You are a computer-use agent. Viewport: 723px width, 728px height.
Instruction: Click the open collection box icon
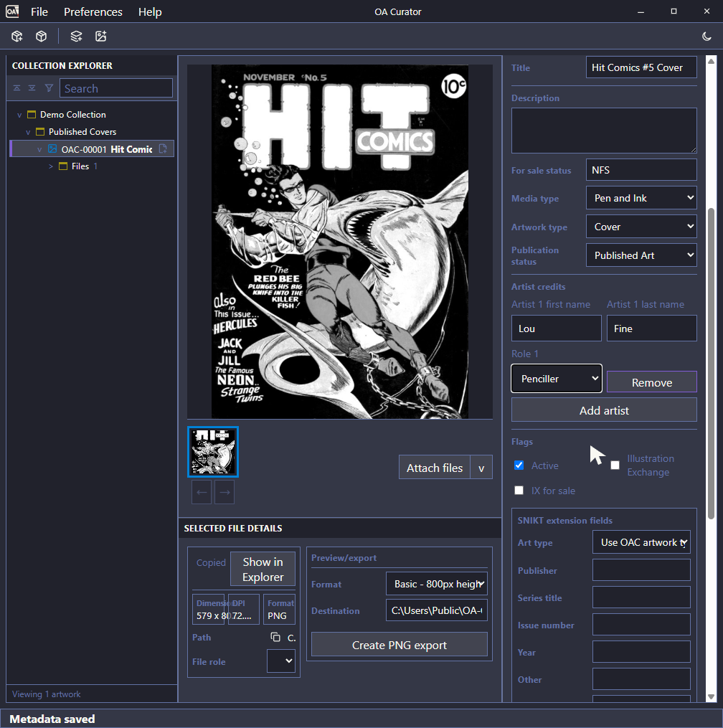click(x=42, y=36)
